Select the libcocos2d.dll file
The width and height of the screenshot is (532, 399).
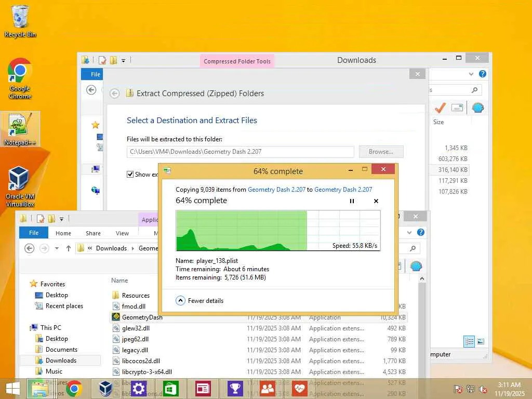click(141, 361)
